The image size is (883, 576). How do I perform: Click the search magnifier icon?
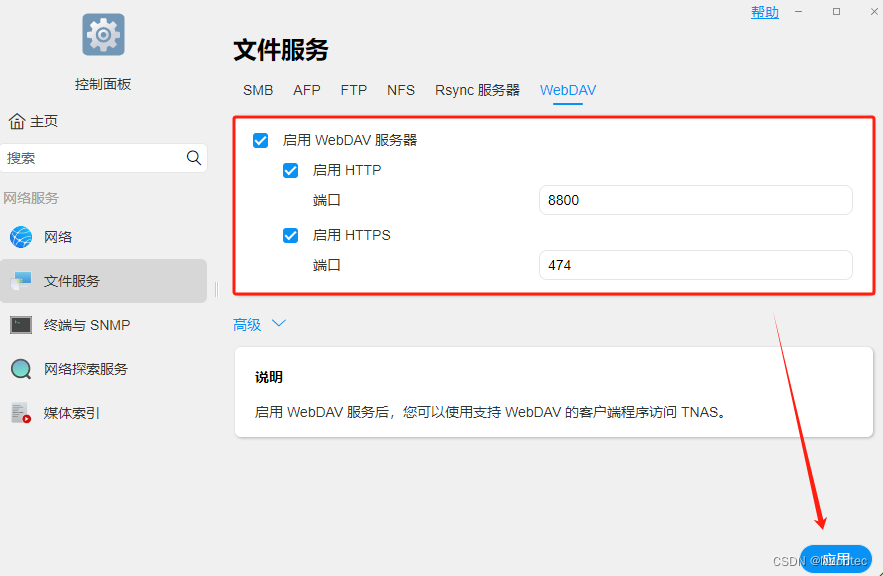pyautogui.click(x=194, y=158)
